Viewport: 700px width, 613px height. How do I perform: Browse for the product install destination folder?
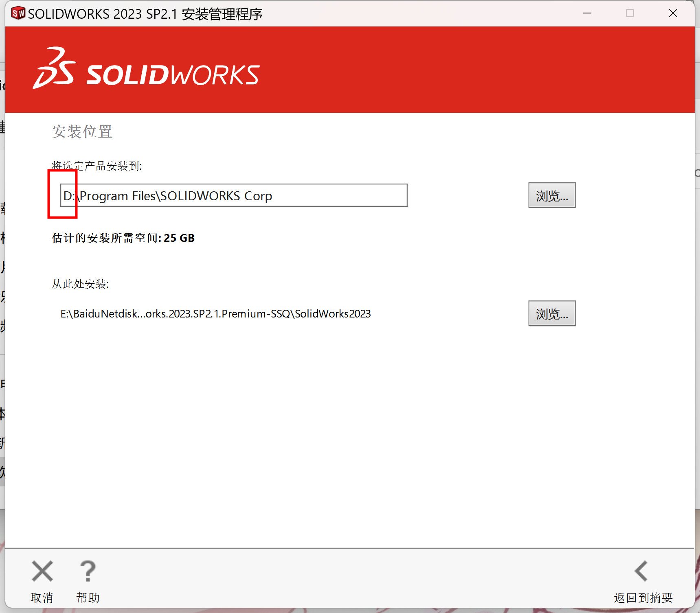pyautogui.click(x=552, y=195)
